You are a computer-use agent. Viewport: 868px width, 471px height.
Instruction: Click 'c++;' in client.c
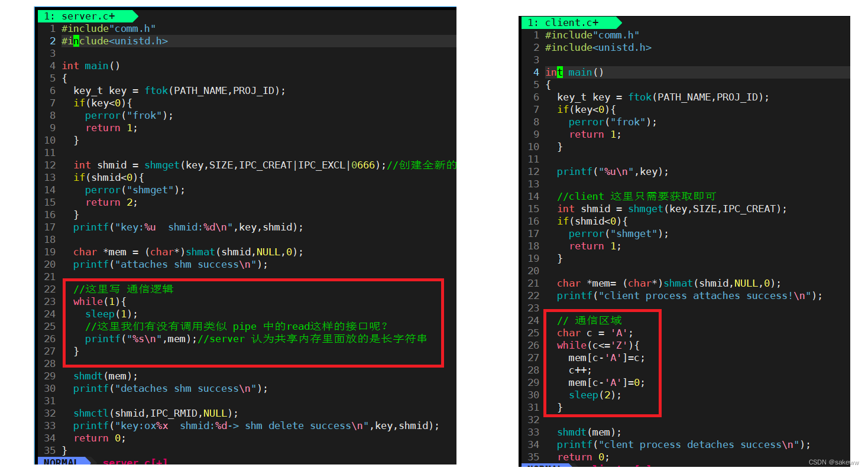pos(581,370)
